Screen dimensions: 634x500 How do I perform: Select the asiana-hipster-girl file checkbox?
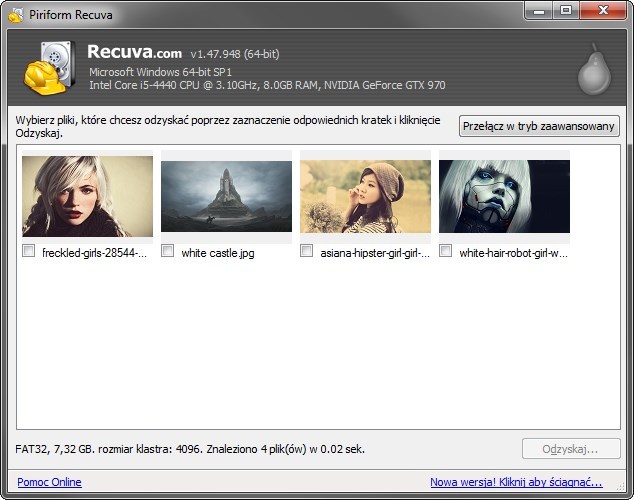pyautogui.click(x=306, y=251)
